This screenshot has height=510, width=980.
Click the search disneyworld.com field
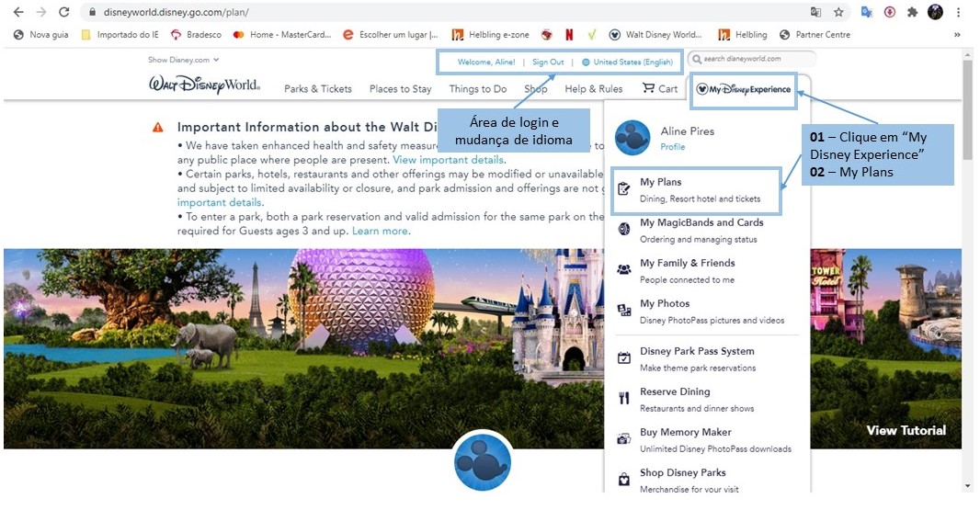tap(752, 59)
